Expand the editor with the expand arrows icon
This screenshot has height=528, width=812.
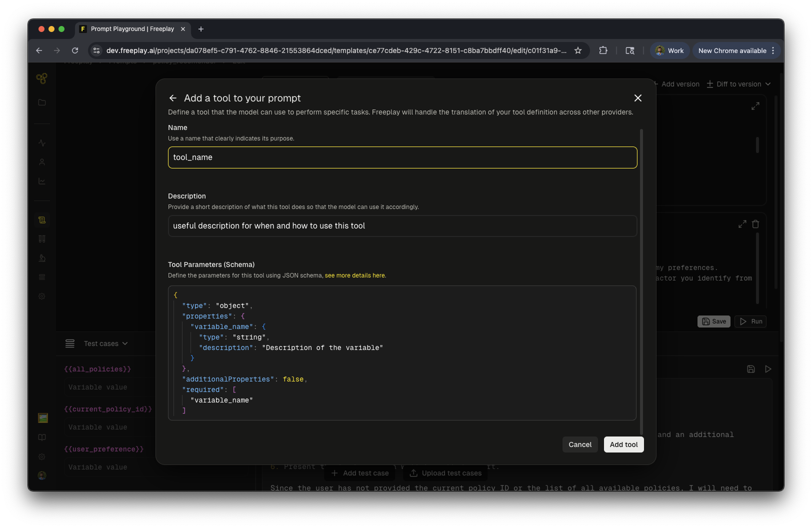click(x=755, y=106)
